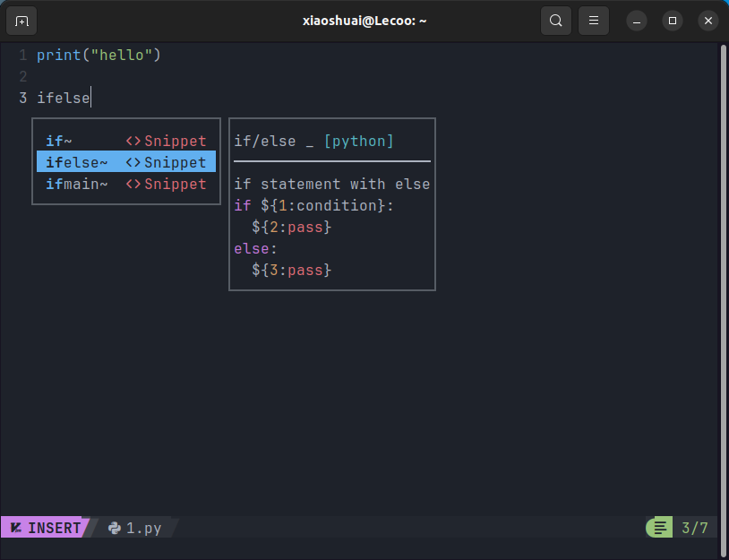Click the new tab icon in the title bar
The height and width of the screenshot is (560, 729).
(21, 21)
